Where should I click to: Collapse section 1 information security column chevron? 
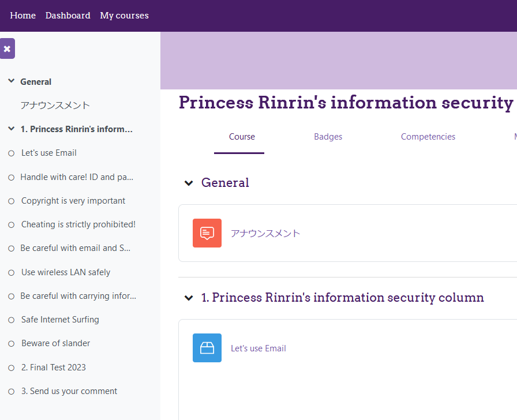(x=189, y=298)
